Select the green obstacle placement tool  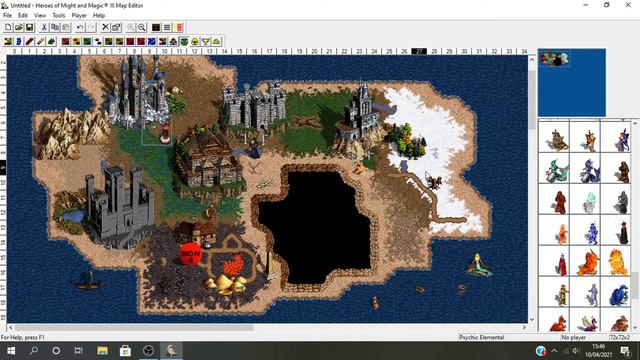(51, 41)
